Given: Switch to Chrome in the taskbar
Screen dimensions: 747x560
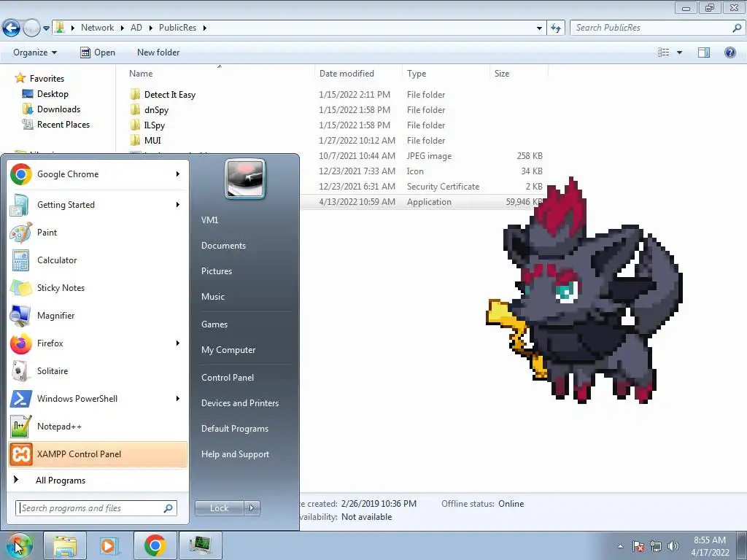Looking at the screenshot, I should [x=155, y=545].
